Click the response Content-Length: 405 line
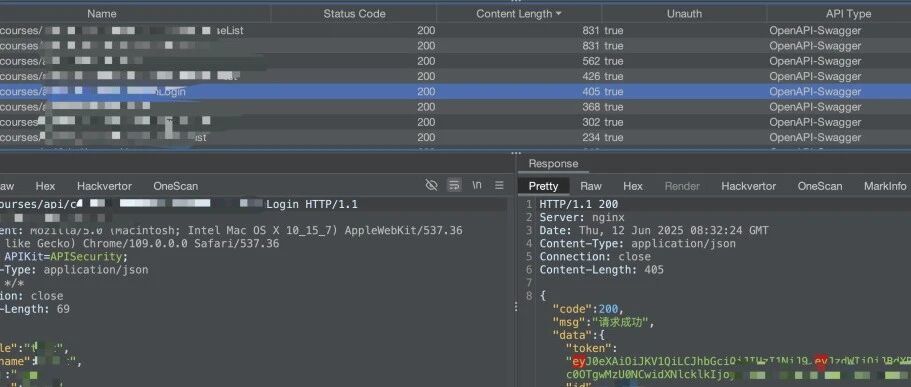 601,270
